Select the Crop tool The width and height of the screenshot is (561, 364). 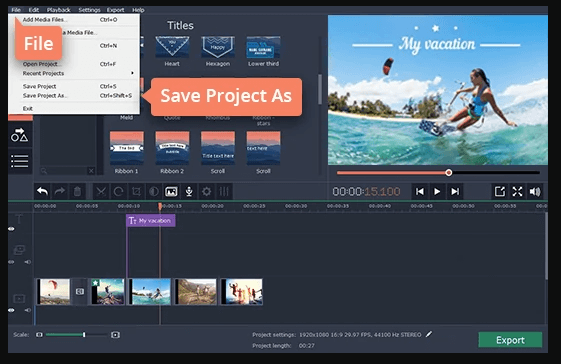pos(136,191)
